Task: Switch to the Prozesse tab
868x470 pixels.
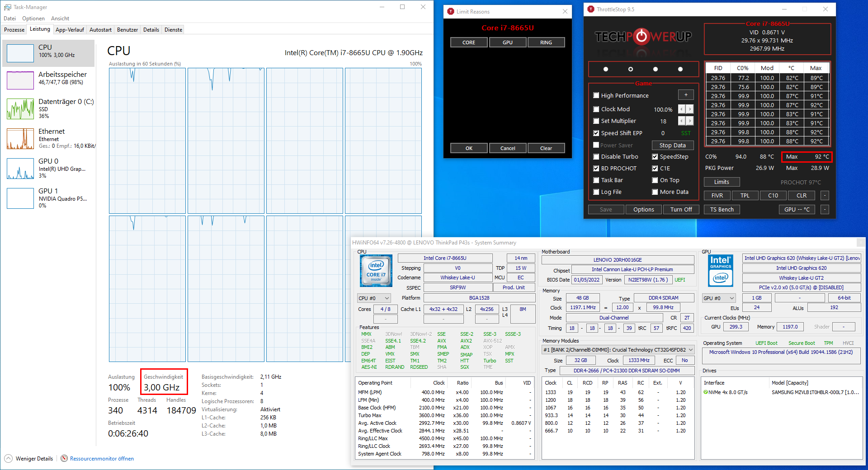Action: (14, 29)
